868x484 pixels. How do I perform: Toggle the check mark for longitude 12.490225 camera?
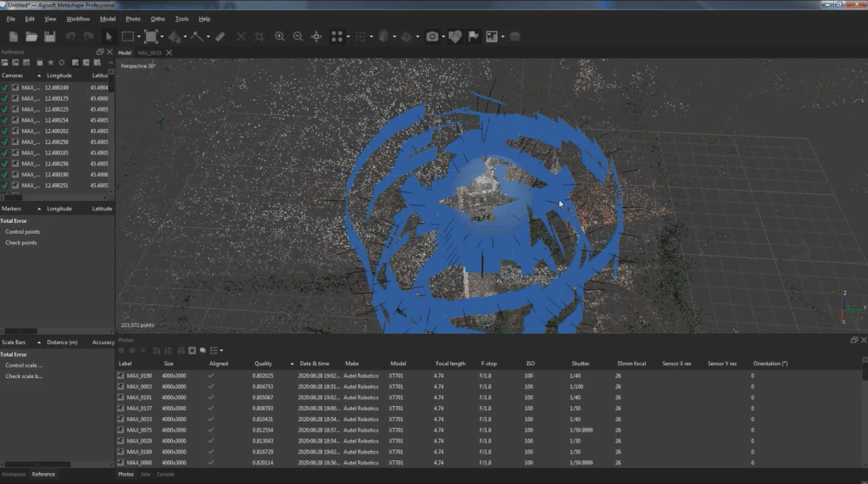(5, 109)
